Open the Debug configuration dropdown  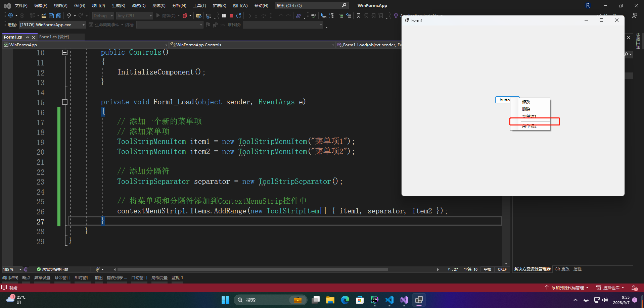tap(103, 15)
